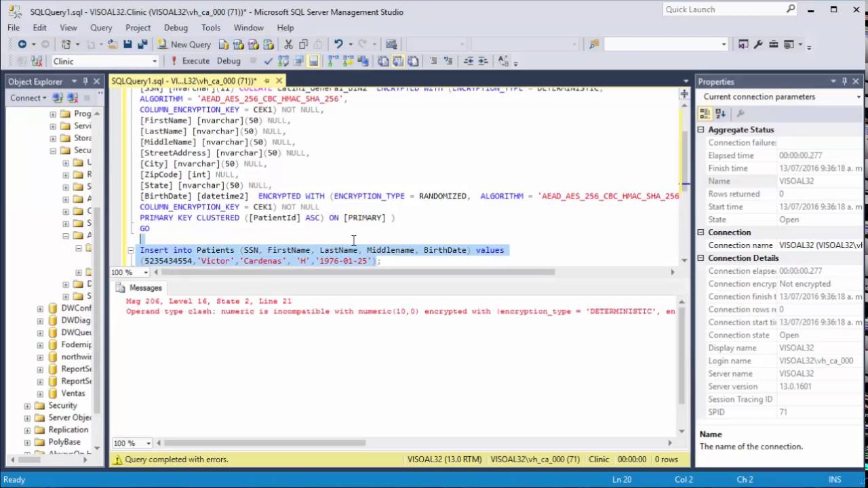Click the Toolbox briefcase icon in toolbar
This screenshot has width=868, height=488.
click(x=772, y=44)
